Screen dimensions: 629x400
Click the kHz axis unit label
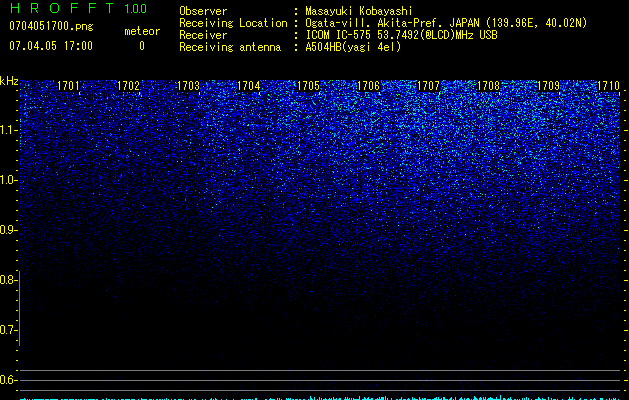coord(9,81)
